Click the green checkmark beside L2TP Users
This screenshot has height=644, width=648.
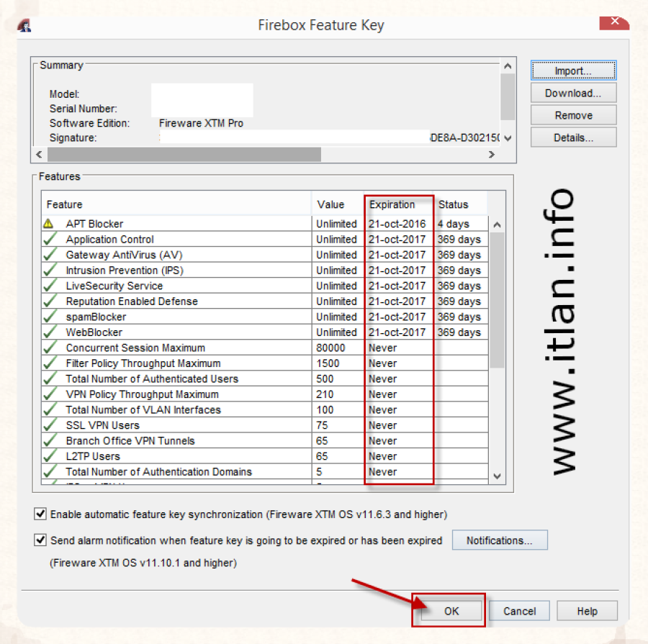(x=50, y=456)
